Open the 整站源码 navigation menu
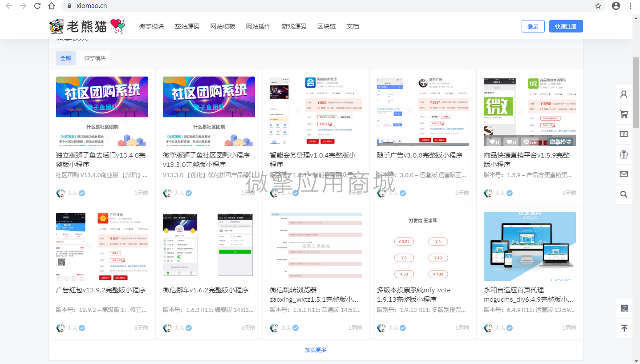 pos(187,26)
